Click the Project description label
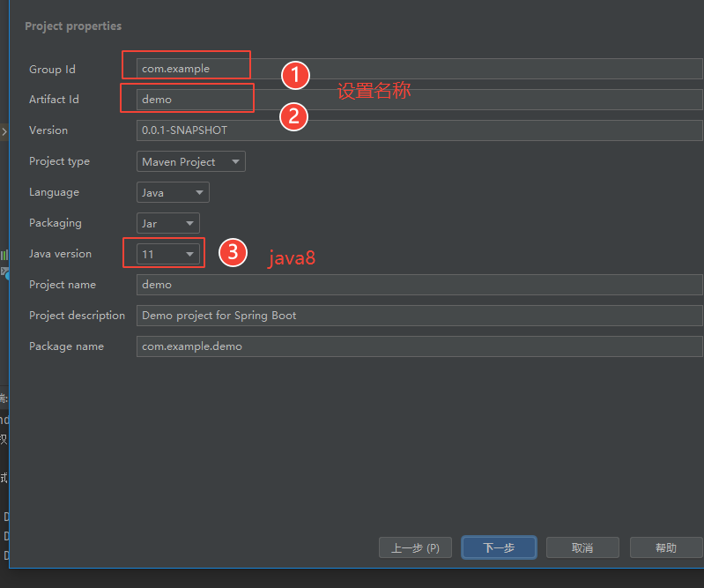 click(x=77, y=316)
